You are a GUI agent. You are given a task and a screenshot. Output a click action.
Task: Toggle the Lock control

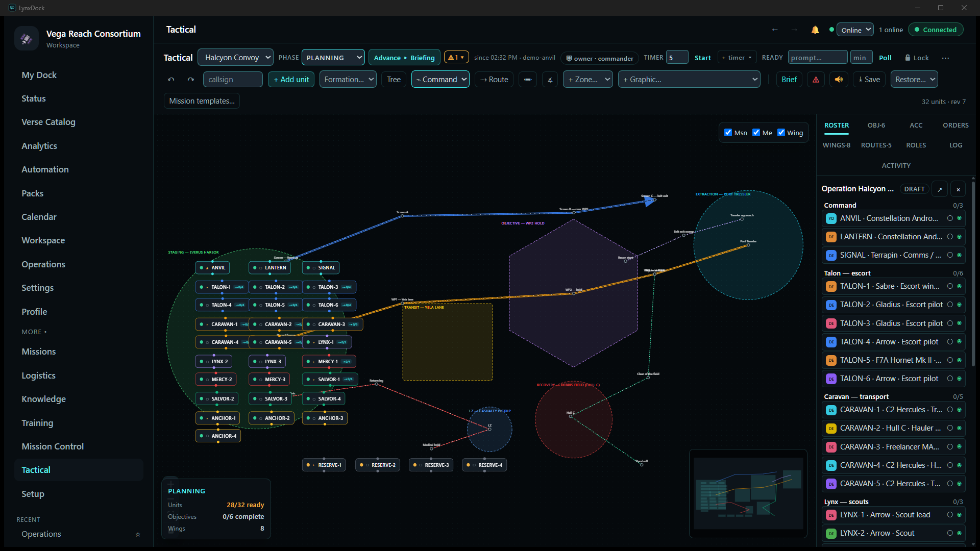click(917, 58)
